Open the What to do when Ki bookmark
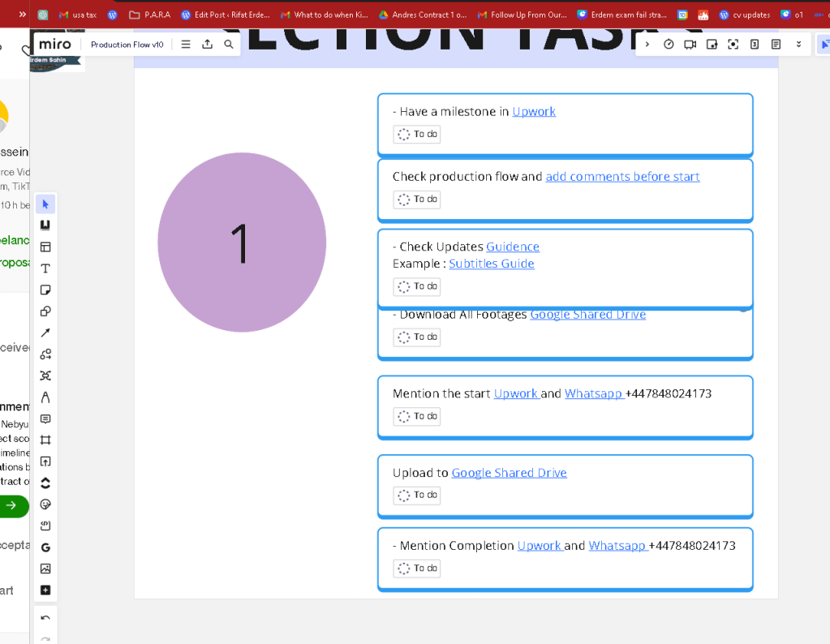Screen dimensions: 830x644 [x=324, y=15]
